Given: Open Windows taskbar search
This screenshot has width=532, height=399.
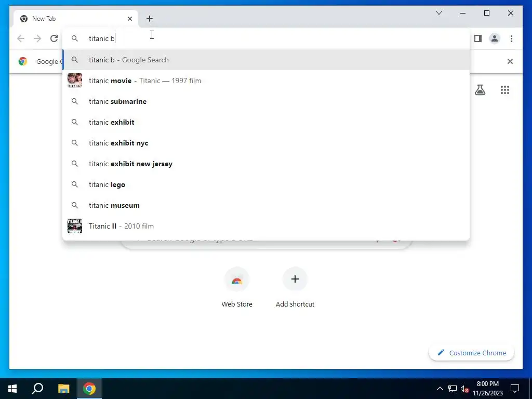Looking at the screenshot, I should (37, 389).
